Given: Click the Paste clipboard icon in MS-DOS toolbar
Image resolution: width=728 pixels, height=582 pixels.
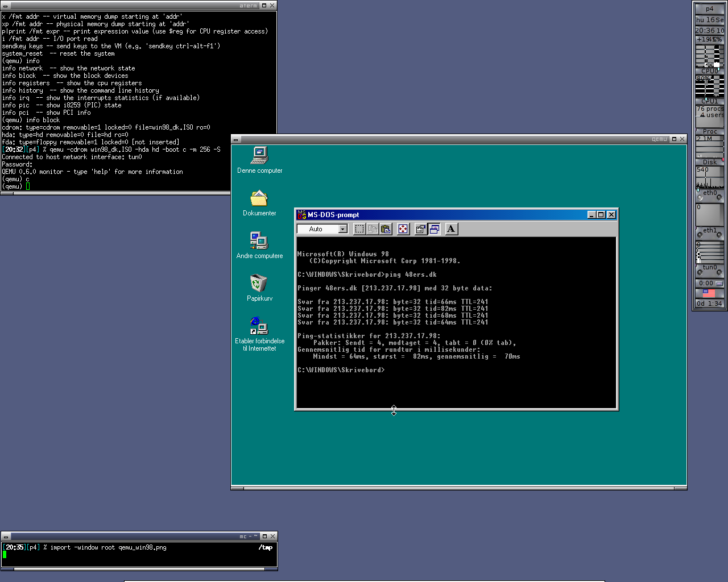Looking at the screenshot, I should click(x=386, y=229).
